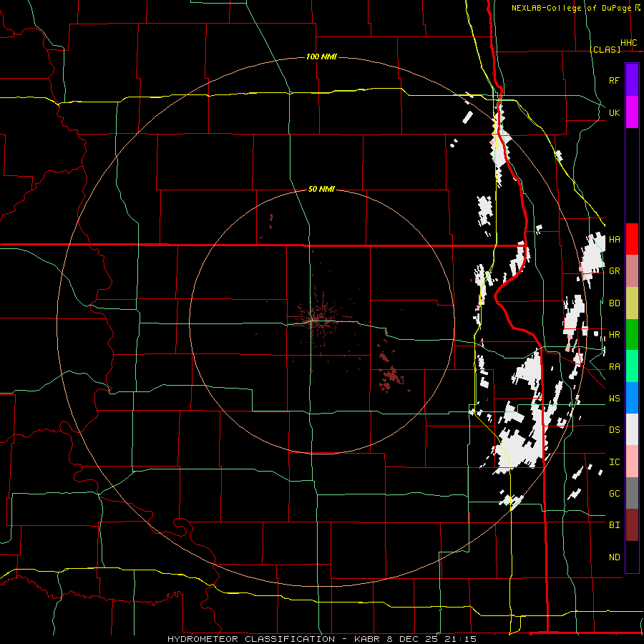The height and width of the screenshot is (644, 644).
Task: Click the 'NEXLAB-College of DuPage' text
Action: point(571,8)
